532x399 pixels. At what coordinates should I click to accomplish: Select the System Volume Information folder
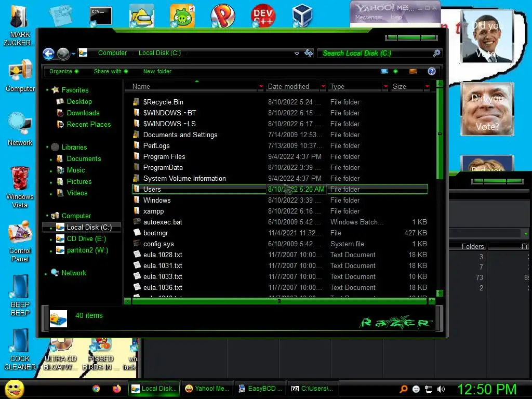coord(184,179)
